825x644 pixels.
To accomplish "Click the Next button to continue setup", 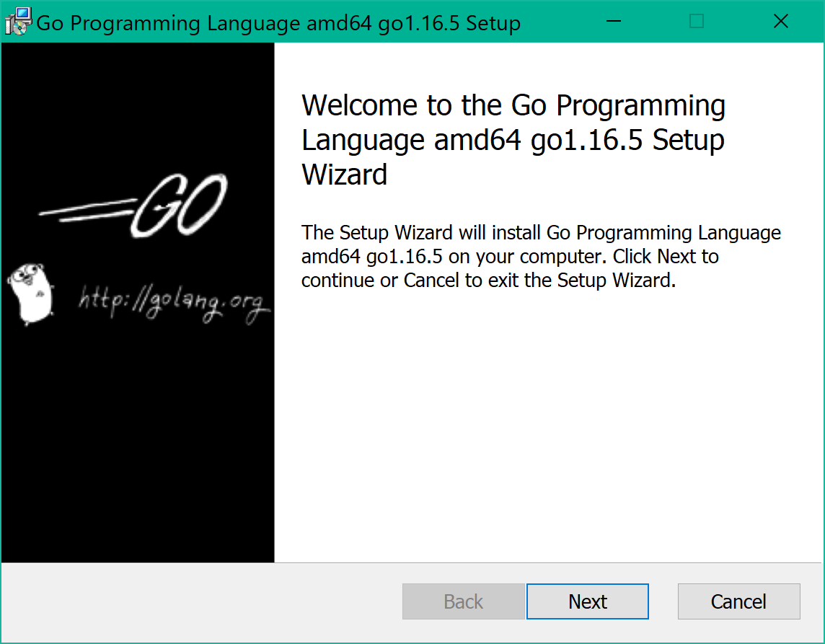I will pos(587,601).
